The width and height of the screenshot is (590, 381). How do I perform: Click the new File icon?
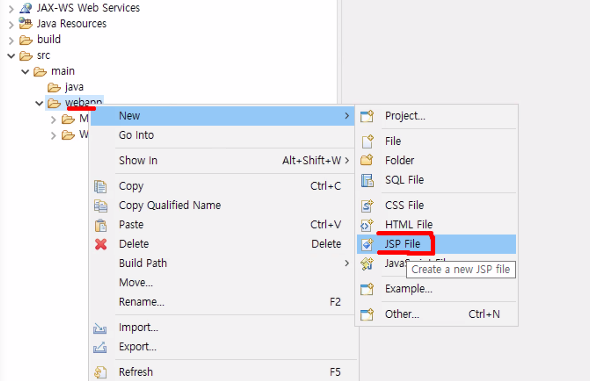[x=367, y=141]
